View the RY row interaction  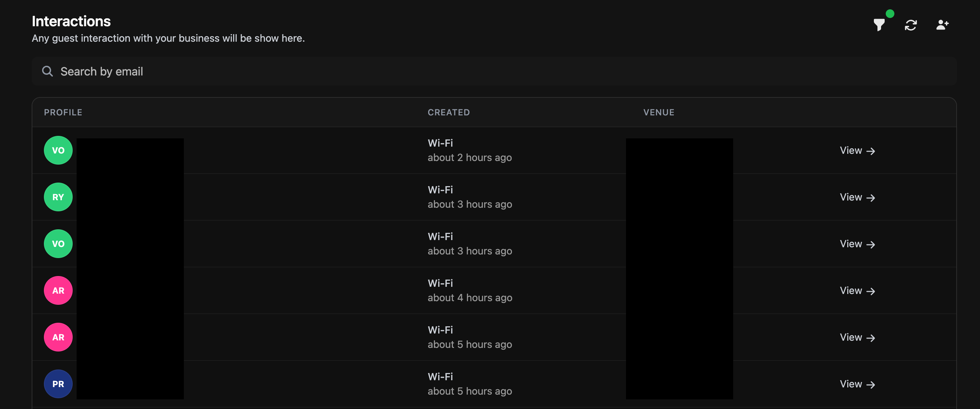tap(857, 197)
